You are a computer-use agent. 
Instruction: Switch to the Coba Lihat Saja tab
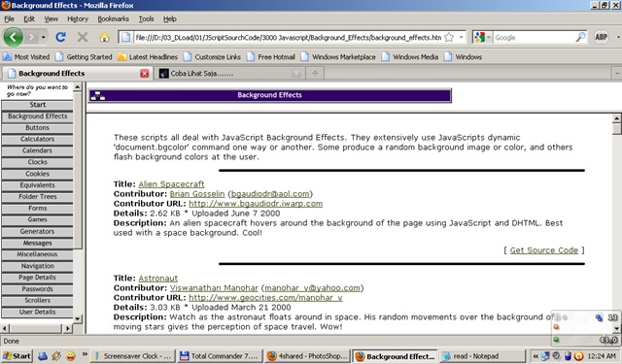pyautogui.click(x=229, y=73)
